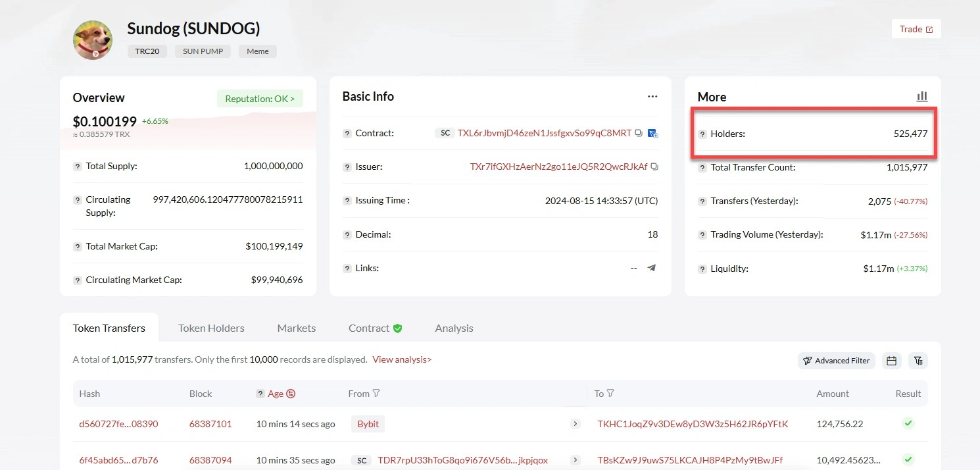
Task: Click the Telegram share icon on Links row
Action: [652, 268]
